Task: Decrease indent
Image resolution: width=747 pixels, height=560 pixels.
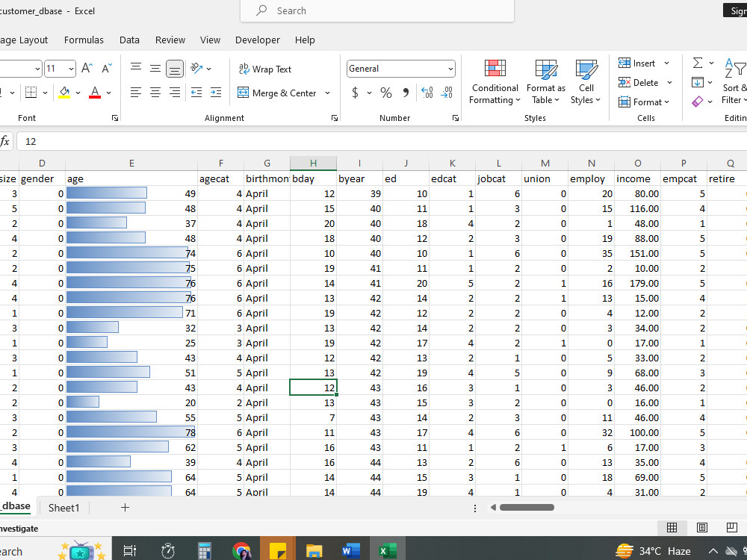Action: pyautogui.click(x=196, y=93)
